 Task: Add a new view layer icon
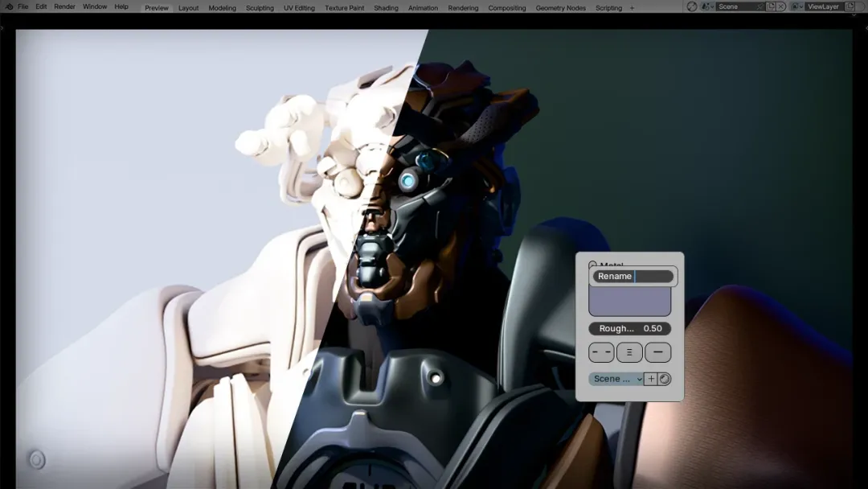point(850,6)
